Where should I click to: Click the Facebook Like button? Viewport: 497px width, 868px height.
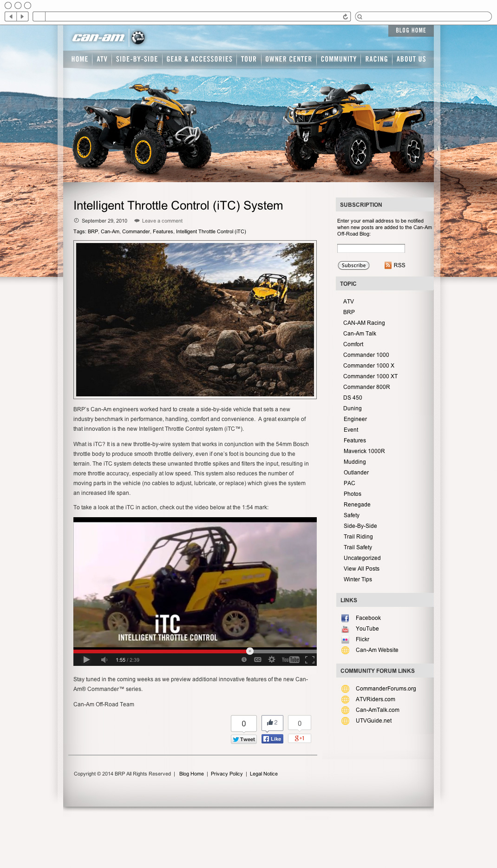coord(272,739)
